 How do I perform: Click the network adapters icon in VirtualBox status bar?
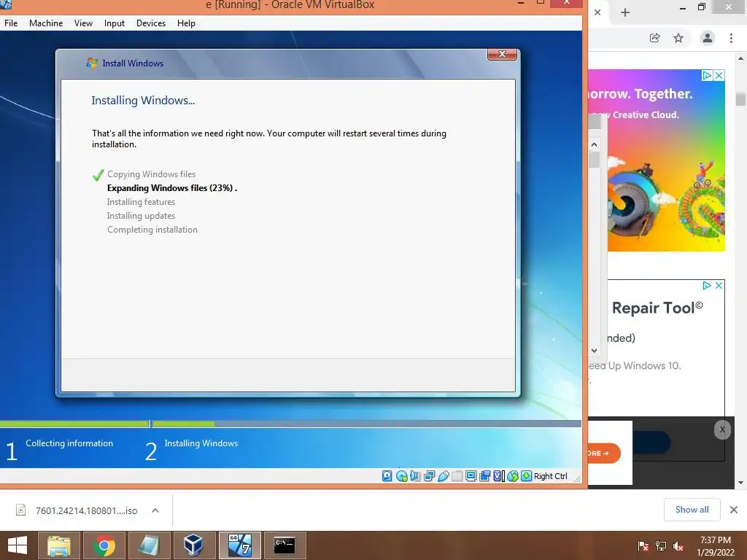click(x=429, y=475)
